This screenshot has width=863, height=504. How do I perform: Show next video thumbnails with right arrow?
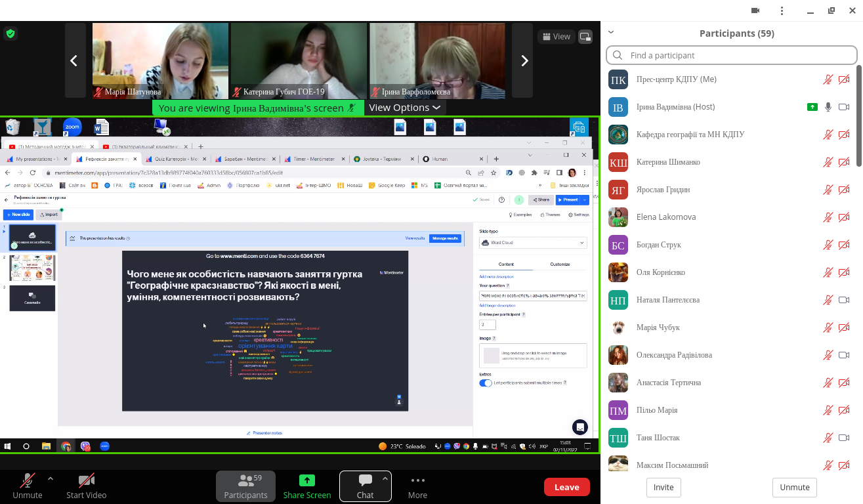(524, 61)
